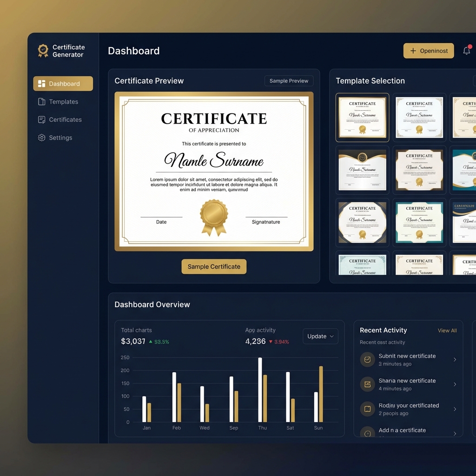Screen dimensions: 476x476
Task: Click the Openinost button in the top bar
Action: click(x=429, y=51)
